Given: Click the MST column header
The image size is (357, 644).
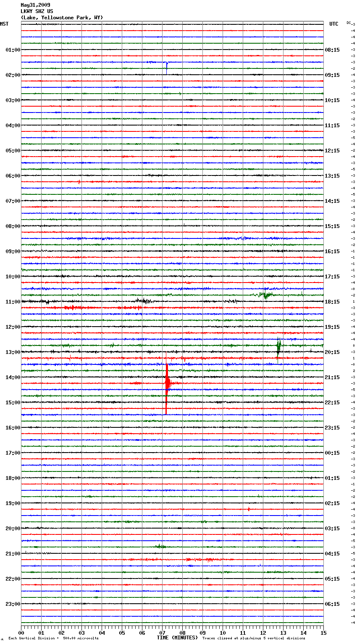Looking at the screenshot, I should (x=4, y=24).
